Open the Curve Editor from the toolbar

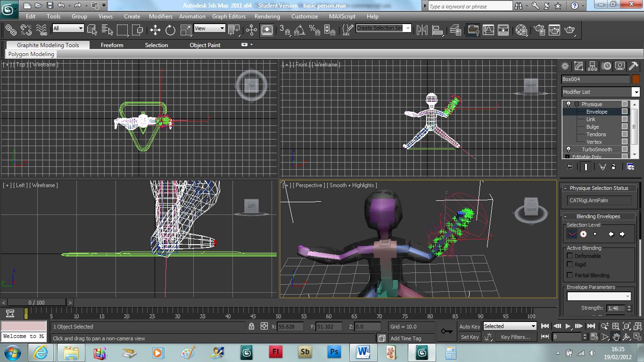(488, 30)
